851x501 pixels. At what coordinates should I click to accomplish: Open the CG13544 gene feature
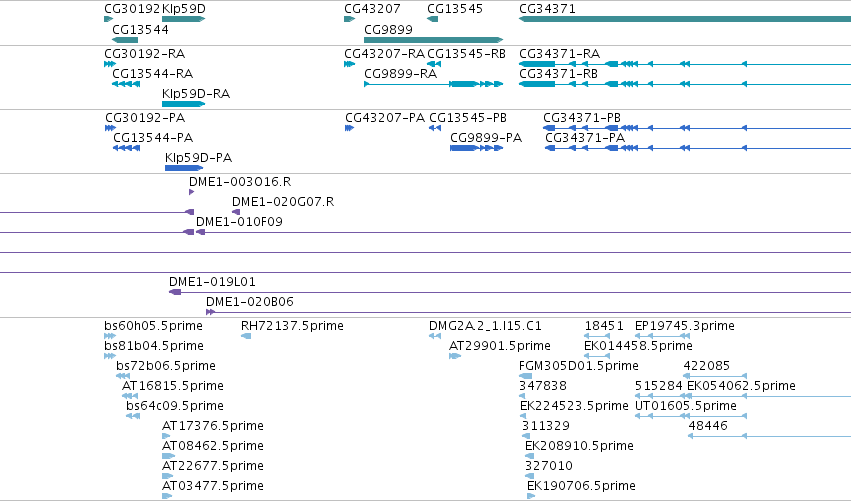tap(125, 40)
